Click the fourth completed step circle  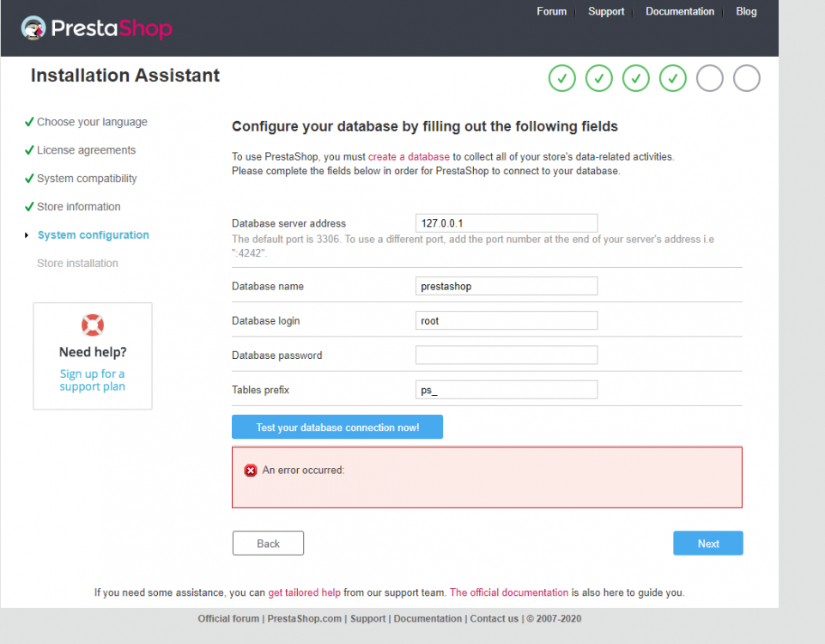[x=673, y=78]
